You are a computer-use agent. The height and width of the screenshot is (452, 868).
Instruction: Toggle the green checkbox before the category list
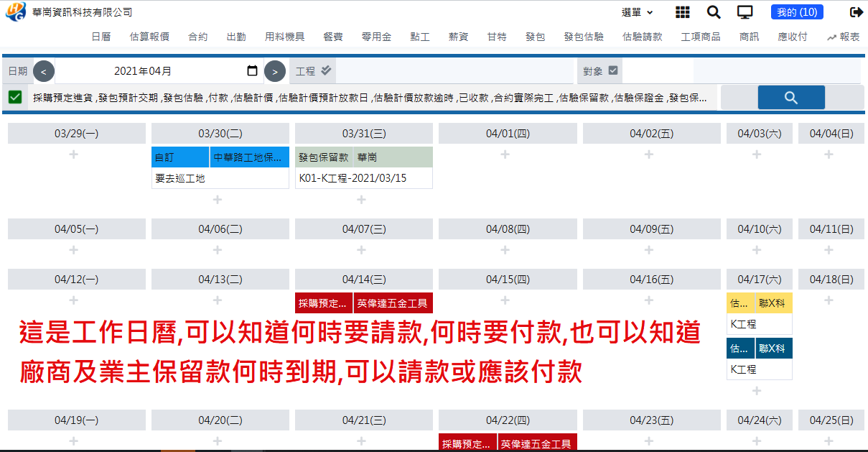click(x=14, y=96)
